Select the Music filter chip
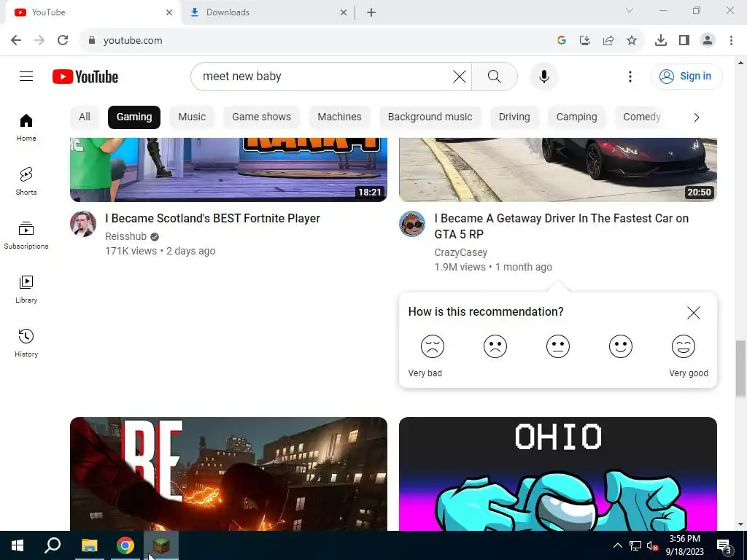This screenshot has width=747, height=560. tap(192, 117)
